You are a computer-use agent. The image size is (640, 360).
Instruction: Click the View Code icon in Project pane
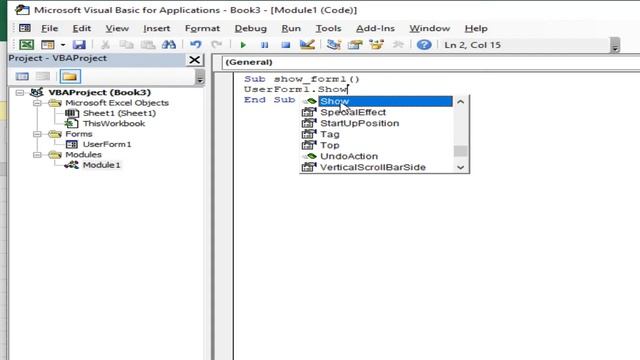pyautogui.click(x=22, y=76)
